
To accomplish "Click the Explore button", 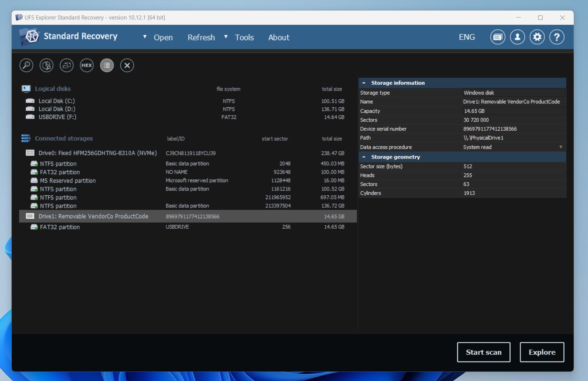I will click(x=542, y=352).
